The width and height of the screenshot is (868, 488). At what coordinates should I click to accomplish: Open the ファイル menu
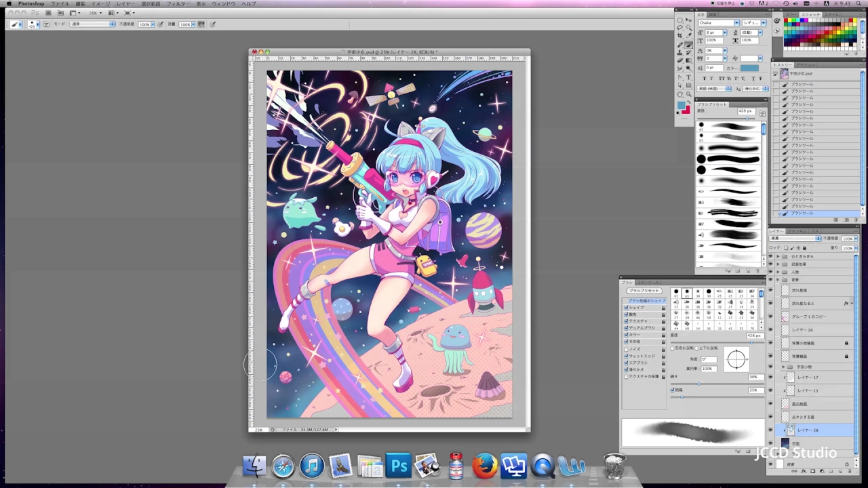pos(60,4)
